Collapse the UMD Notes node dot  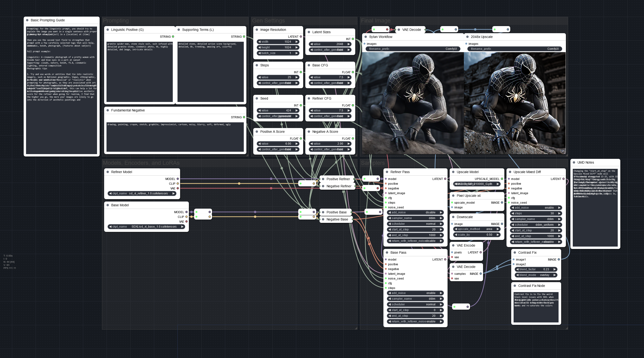574,162
